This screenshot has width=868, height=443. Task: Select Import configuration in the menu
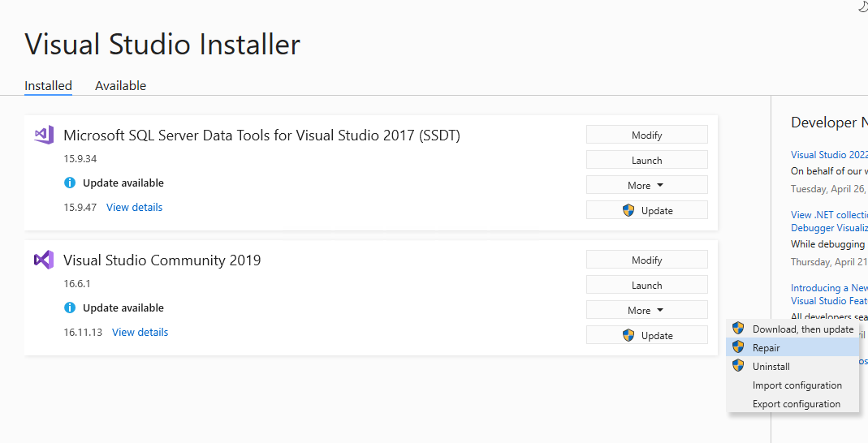797,385
